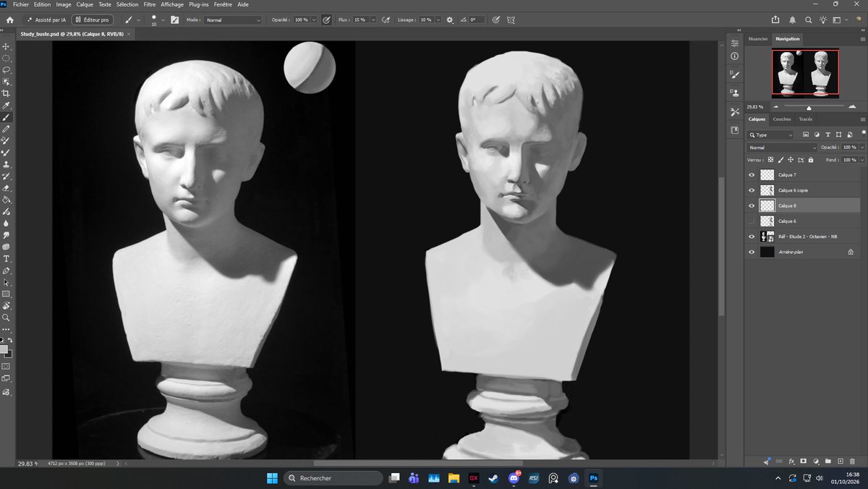
Task: Open the Home screen icon
Action: point(9,20)
